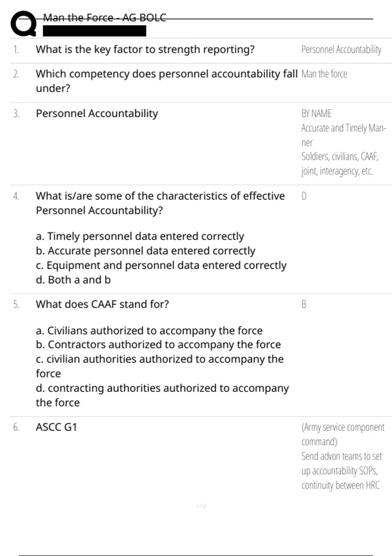Click the "Man the Force - AG BOLC" title
This screenshot has width=392, height=556.
105,18
